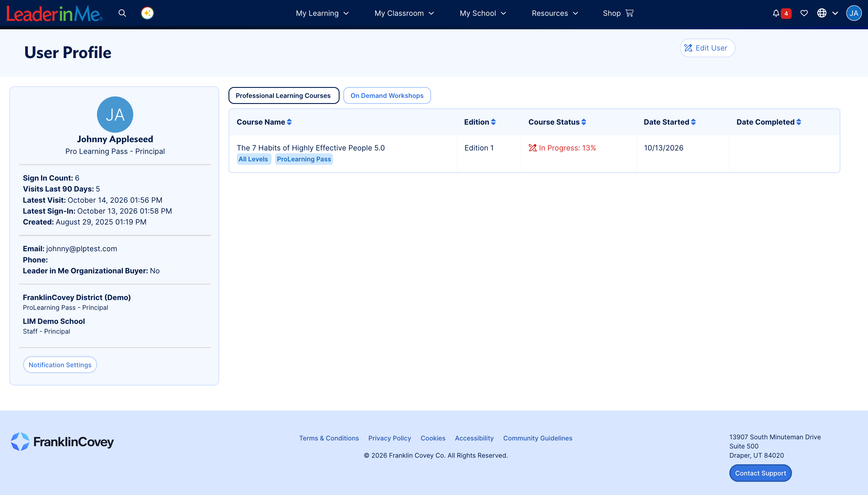The height and width of the screenshot is (495, 868).
Task: Click Contact Support button
Action: (760, 473)
